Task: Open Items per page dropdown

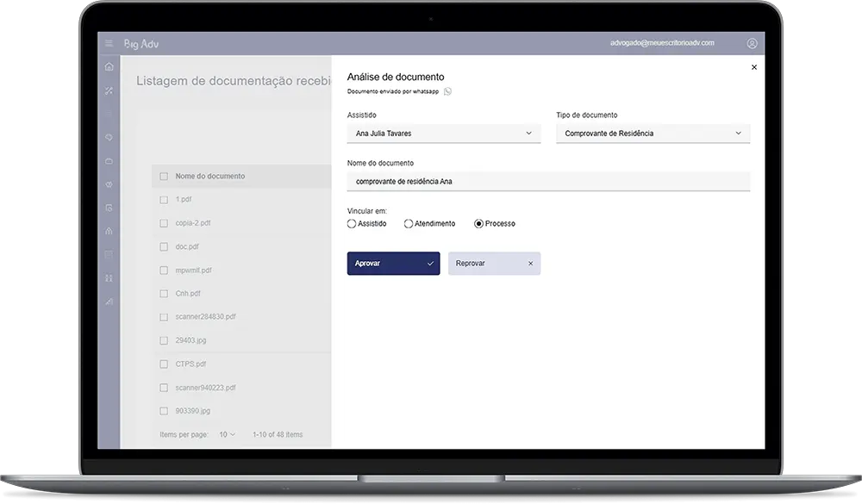Action: (227, 434)
